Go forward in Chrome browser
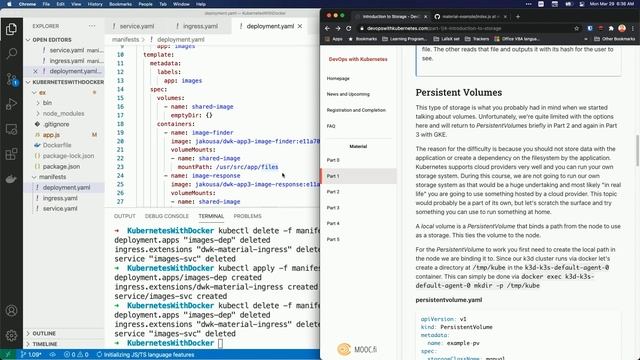 (338, 29)
